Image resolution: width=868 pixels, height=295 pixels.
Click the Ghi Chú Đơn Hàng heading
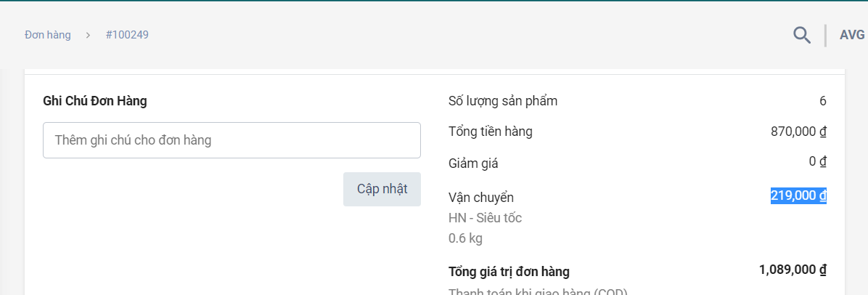(95, 101)
